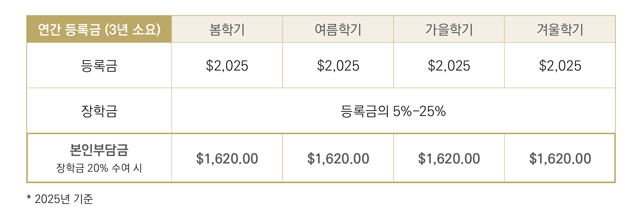The height and width of the screenshot is (222, 644).
Task: Click the 장학금 20% 수여 시 subtitle
Action: [99, 168]
